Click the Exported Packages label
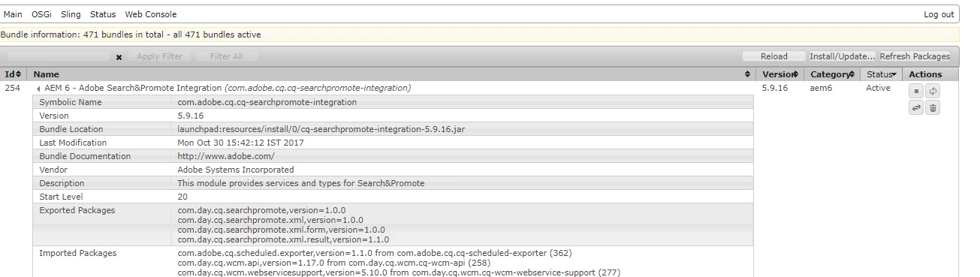 [x=77, y=210]
